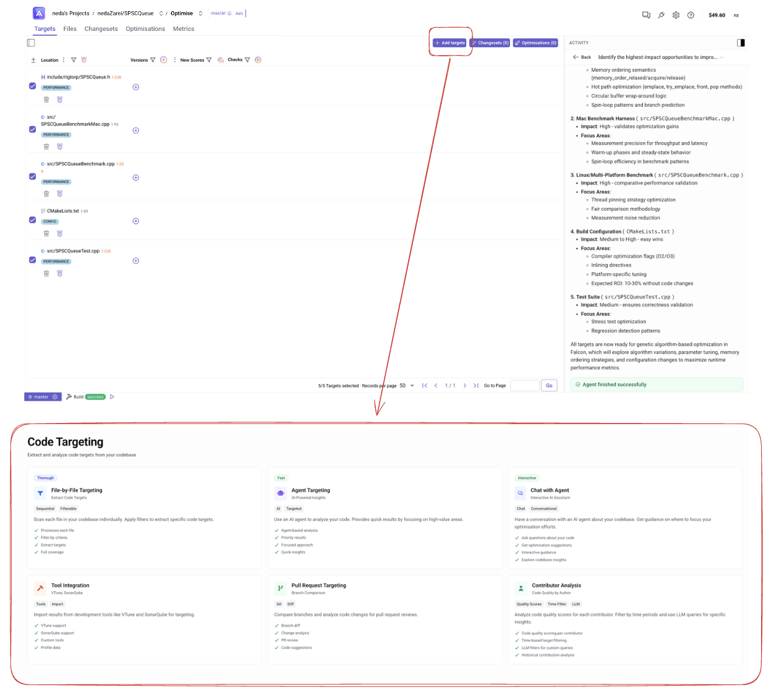Click the Add targets button
Image resolution: width=779 pixels, height=700 pixels.
[449, 43]
